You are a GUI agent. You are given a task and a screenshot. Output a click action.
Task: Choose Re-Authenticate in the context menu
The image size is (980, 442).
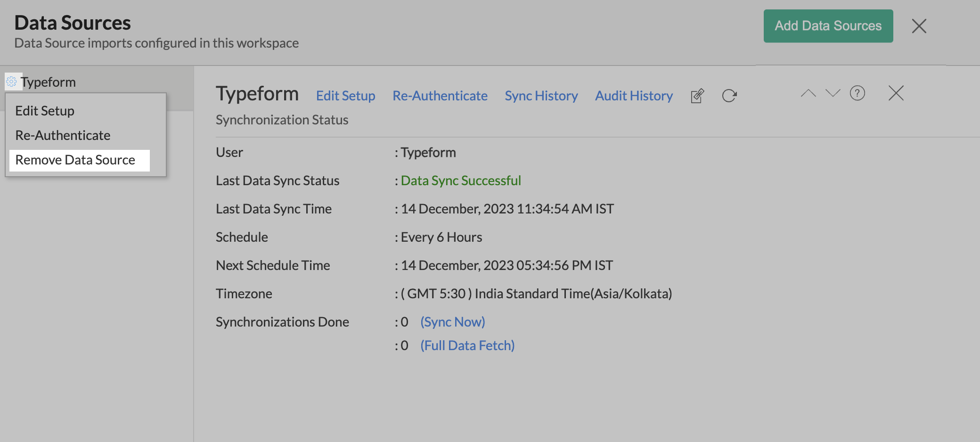click(x=63, y=135)
